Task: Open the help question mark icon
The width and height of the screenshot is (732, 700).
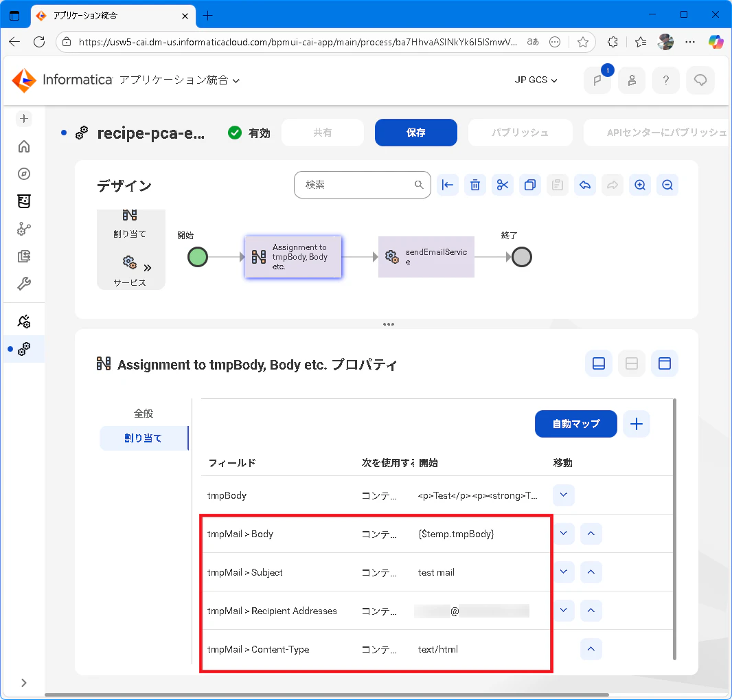Action: coord(665,80)
